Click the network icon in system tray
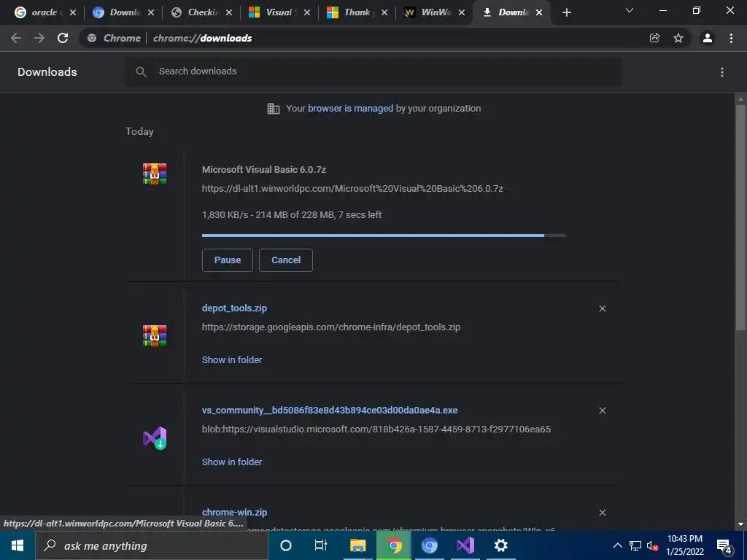The width and height of the screenshot is (747, 560). point(635,545)
